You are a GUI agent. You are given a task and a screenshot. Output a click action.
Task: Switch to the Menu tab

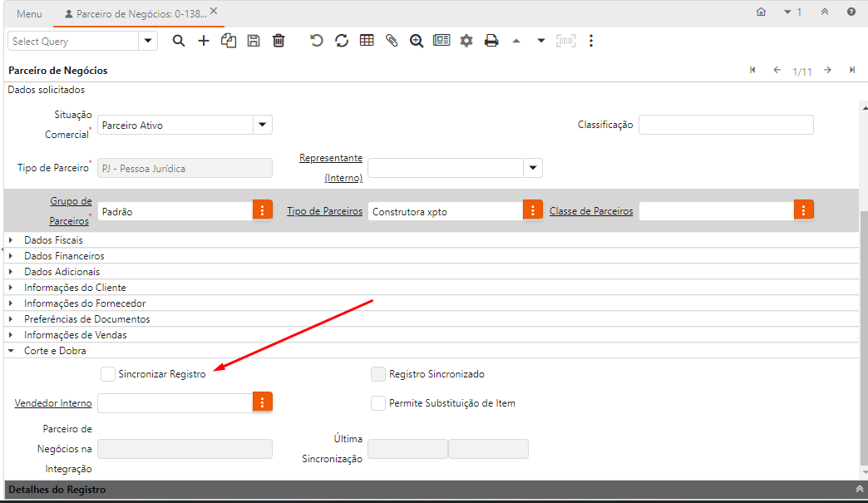29,13
